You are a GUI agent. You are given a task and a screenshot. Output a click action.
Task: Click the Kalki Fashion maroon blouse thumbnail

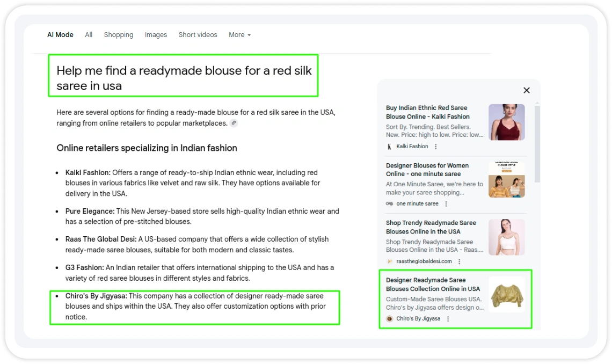pos(507,122)
